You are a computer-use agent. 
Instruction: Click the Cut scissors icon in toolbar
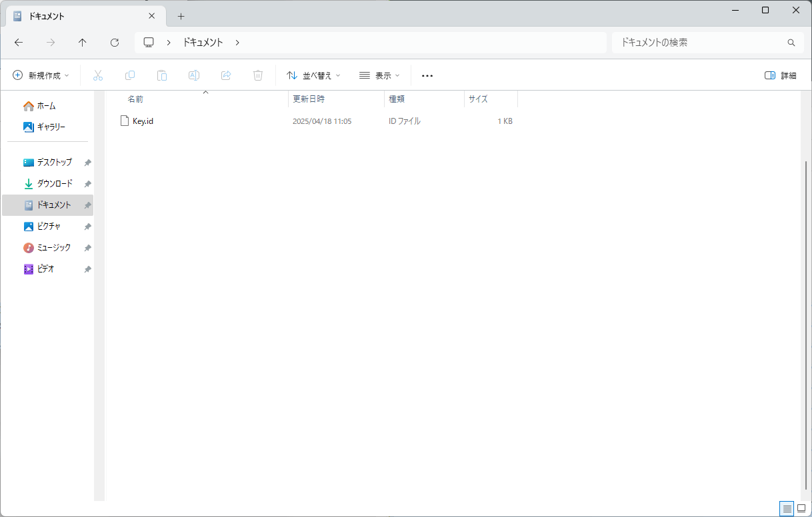(98, 75)
